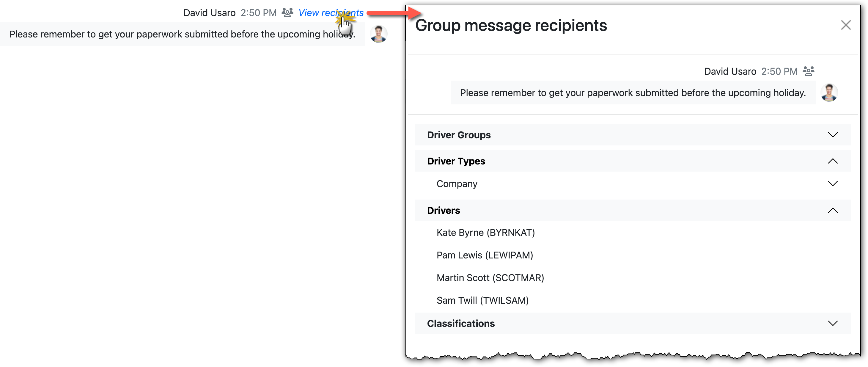The image size is (868, 367).
Task: Click the group icon beside View recipients
Action: click(287, 13)
